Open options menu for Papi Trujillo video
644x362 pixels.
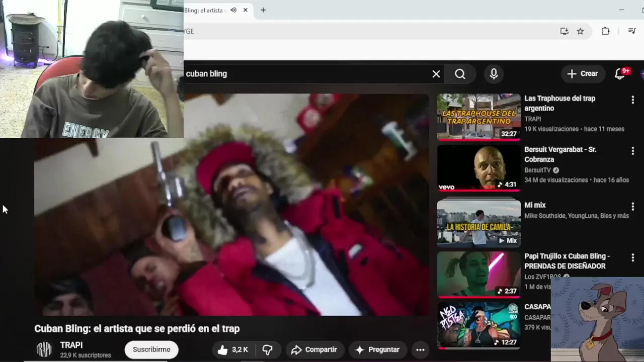pos(633,258)
